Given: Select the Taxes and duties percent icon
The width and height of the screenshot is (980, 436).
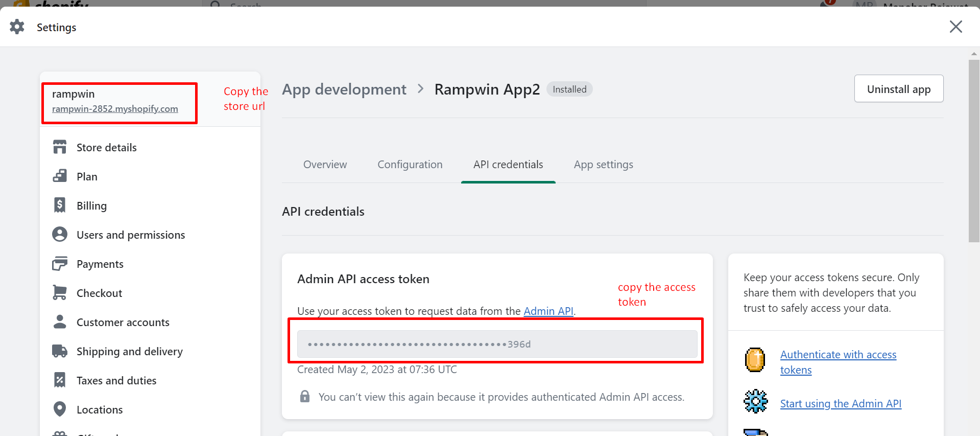Looking at the screenshot, I should click(x=60, y=380).
